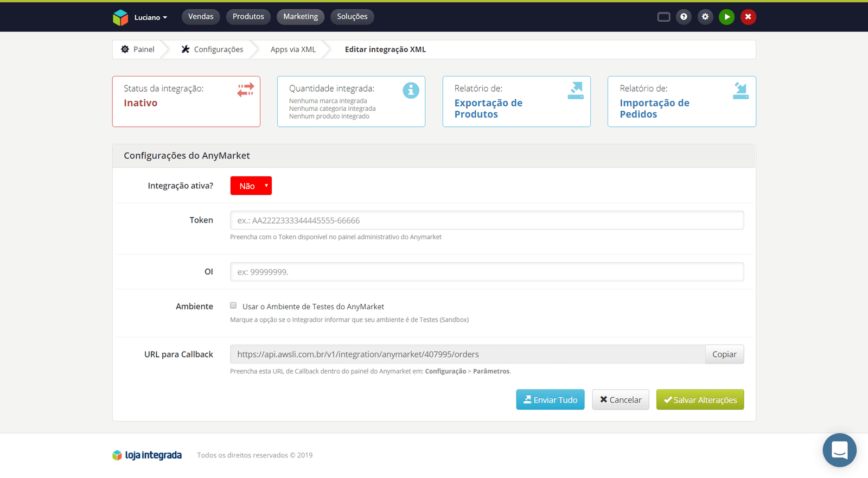Open the Vendas menu

point(201,17)
